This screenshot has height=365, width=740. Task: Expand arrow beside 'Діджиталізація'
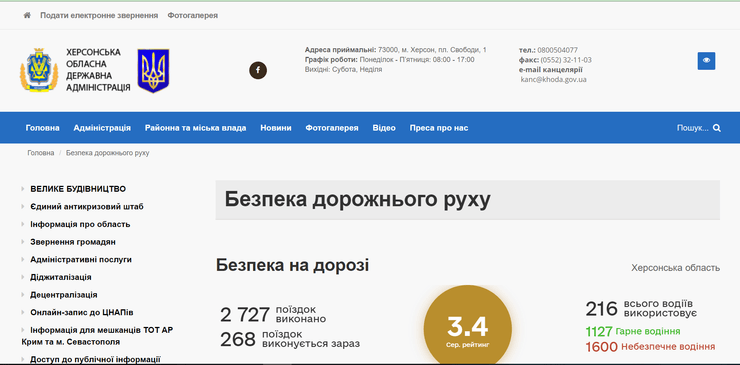coord(23,277)
